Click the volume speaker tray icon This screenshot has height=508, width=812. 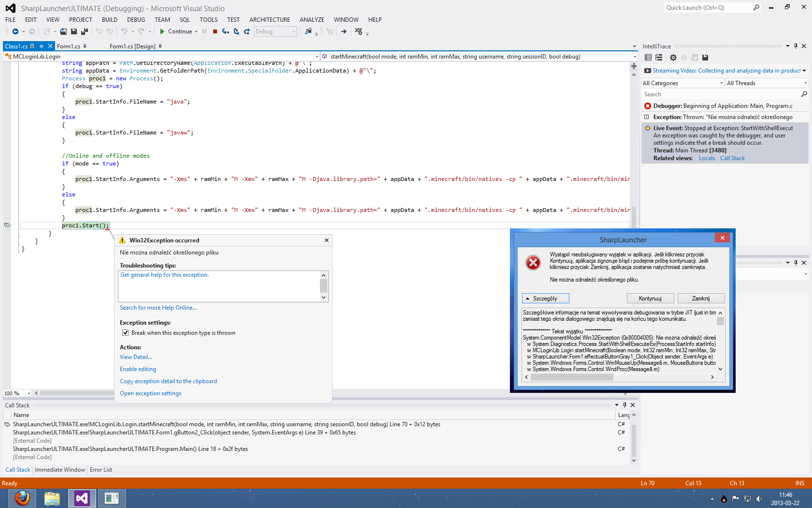[x=759, y=499]
